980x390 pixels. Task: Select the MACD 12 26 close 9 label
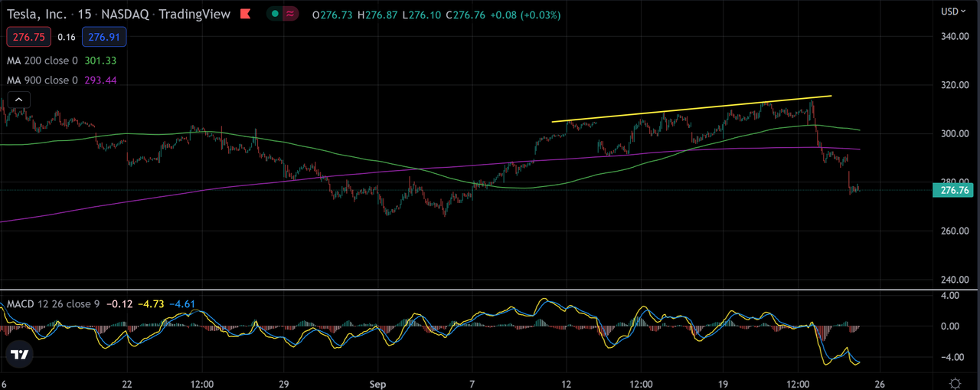[52, 304]
